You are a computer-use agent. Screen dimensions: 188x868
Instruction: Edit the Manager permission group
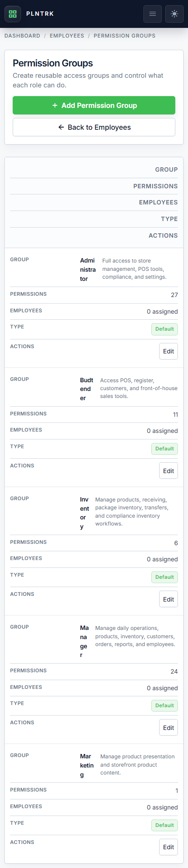(x=168, y=728)
